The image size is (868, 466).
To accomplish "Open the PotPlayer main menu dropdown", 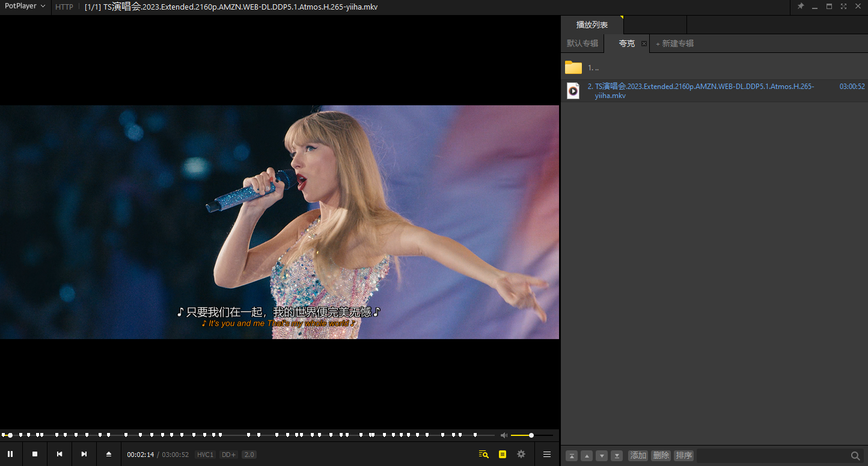I will (x=25, y=6).
